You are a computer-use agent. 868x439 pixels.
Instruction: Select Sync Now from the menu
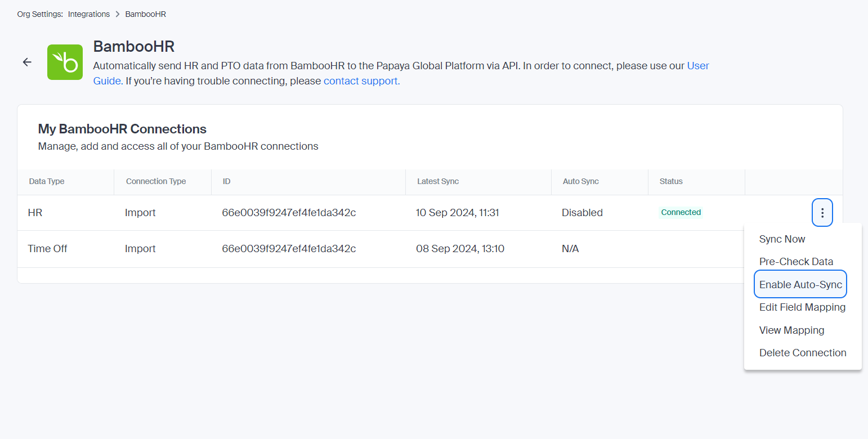(782, 239)
